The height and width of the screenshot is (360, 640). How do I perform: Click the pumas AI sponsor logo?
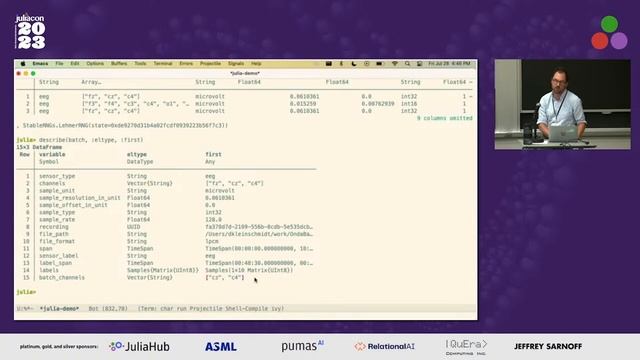pyautogui.click(x=302, y=346)
